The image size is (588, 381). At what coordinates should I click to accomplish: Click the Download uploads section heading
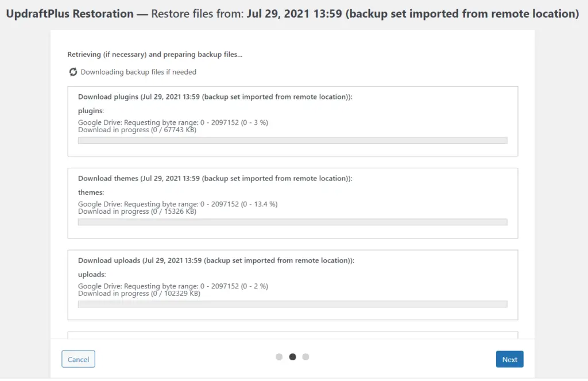(x=216, y=260)
